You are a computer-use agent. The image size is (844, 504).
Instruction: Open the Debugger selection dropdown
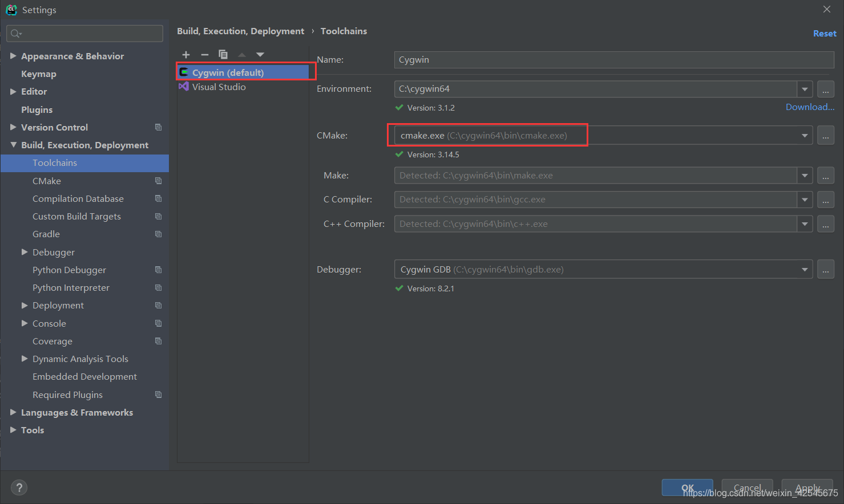(804, 269)
